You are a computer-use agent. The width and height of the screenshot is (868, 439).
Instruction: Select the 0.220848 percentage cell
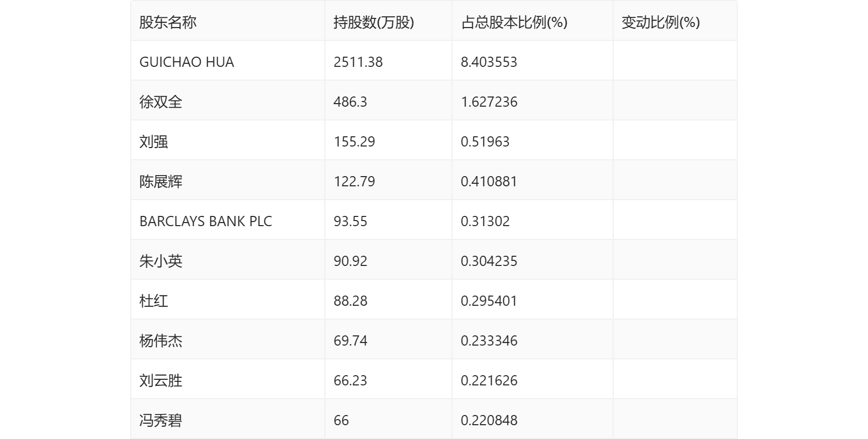click(x=489, y=421)
